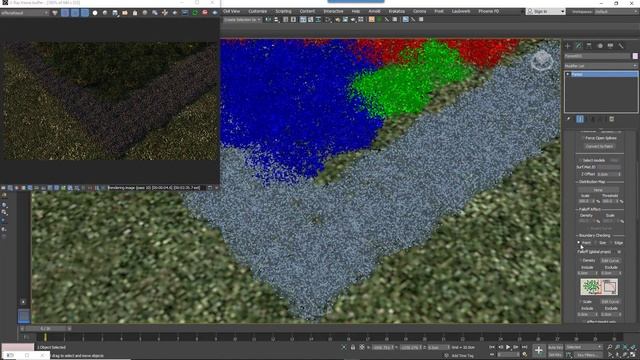Viewport: 640px width, 360px height.
Task: Open the Create tab in command panel
Action: (x=568, y=46)
